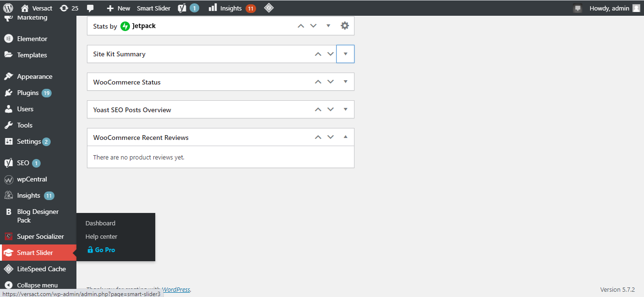
Task: Expand Yoast SEO Posts Overview panel
Action: 345,109
